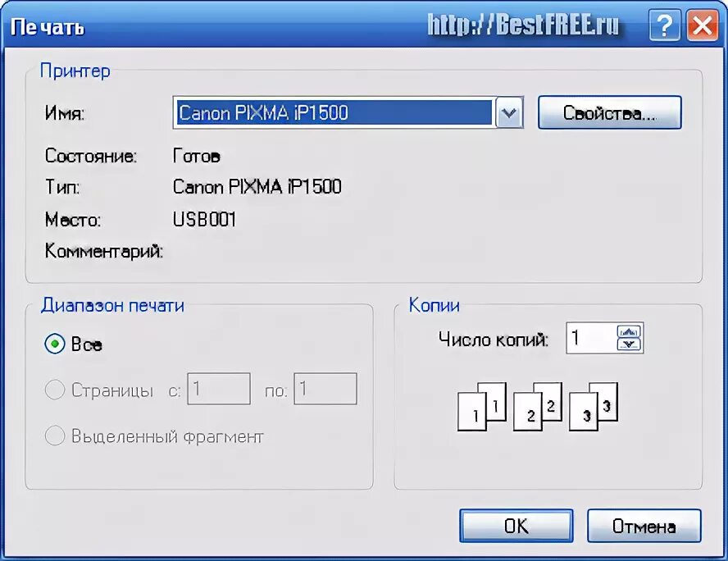Cancel printing with Отмена button
728x561 pixels.
(x=644, y=526)
